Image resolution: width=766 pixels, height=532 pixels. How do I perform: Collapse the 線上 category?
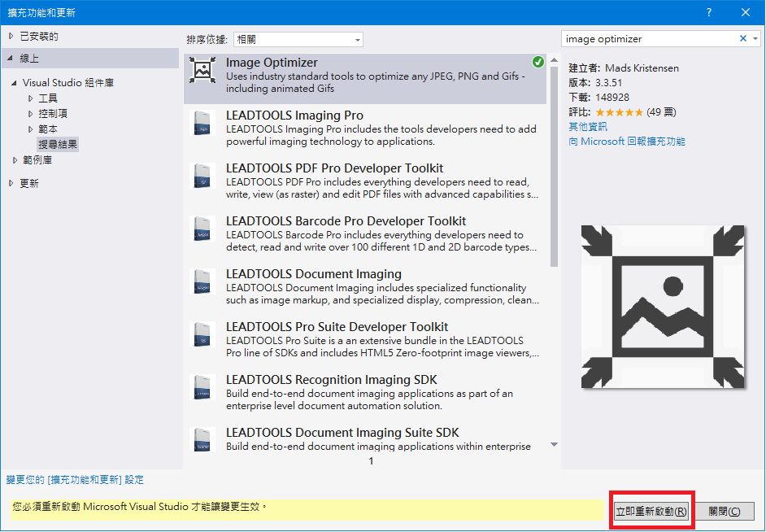11,58
